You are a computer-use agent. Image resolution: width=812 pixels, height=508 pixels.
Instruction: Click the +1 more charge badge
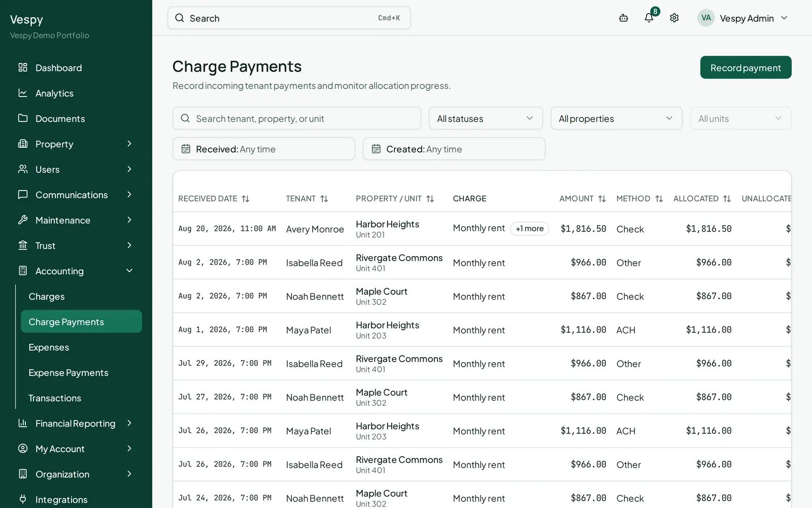(x=529, y=229)
